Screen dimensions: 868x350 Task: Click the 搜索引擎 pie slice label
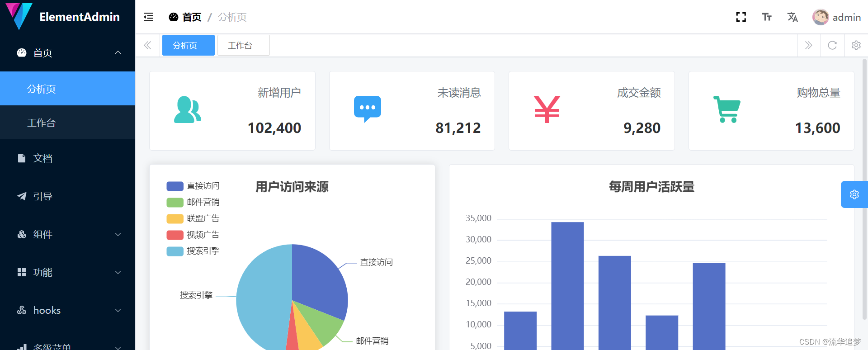[x=196, y=295]
